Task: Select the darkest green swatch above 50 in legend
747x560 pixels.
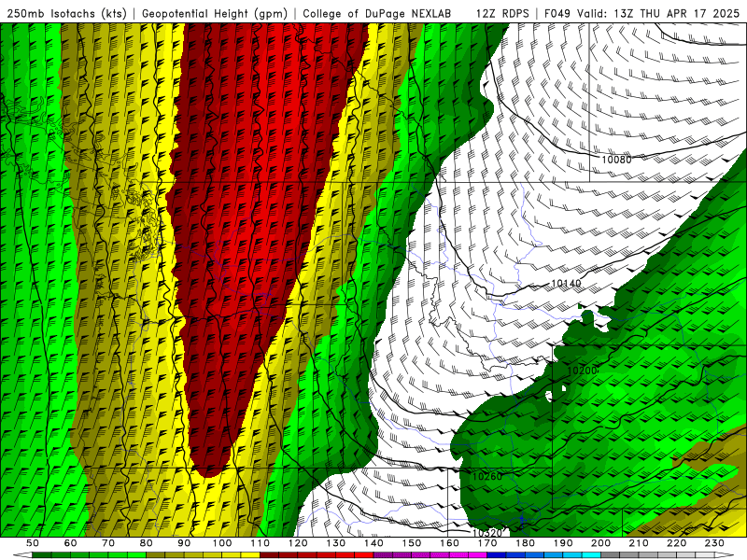Action: 42,555
